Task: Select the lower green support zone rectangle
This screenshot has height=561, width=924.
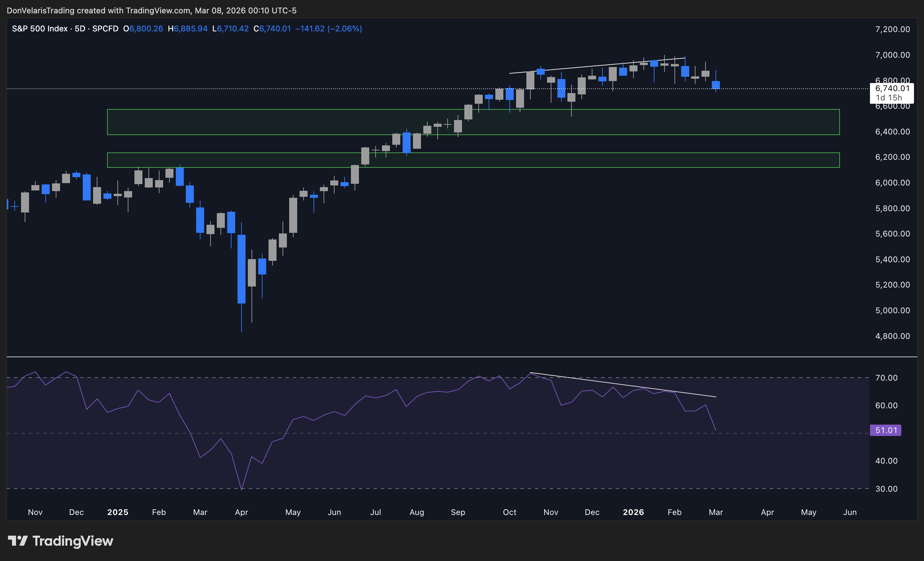Action: click(263, 160)
